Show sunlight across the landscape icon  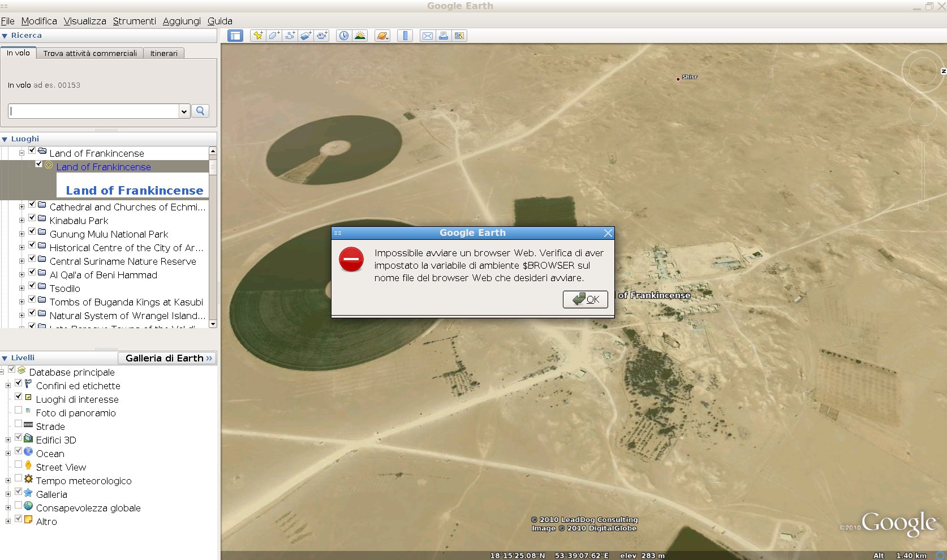(360, 36)
